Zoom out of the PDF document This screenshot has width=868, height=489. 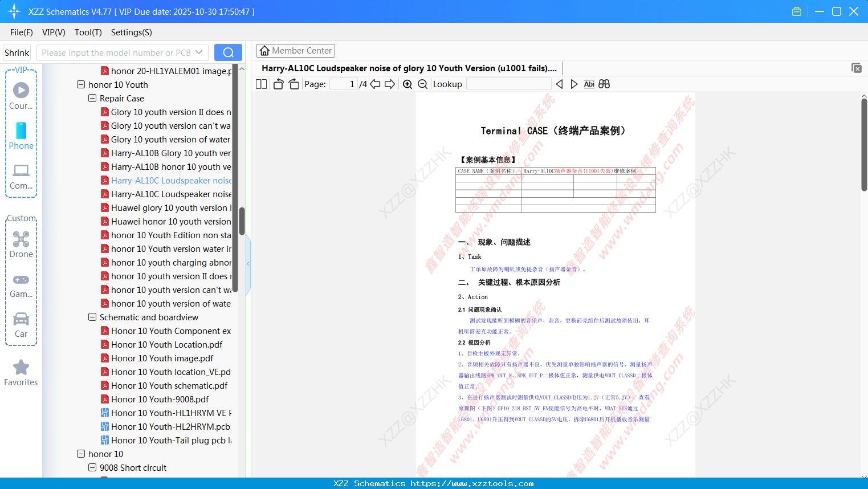click(423, 84)
